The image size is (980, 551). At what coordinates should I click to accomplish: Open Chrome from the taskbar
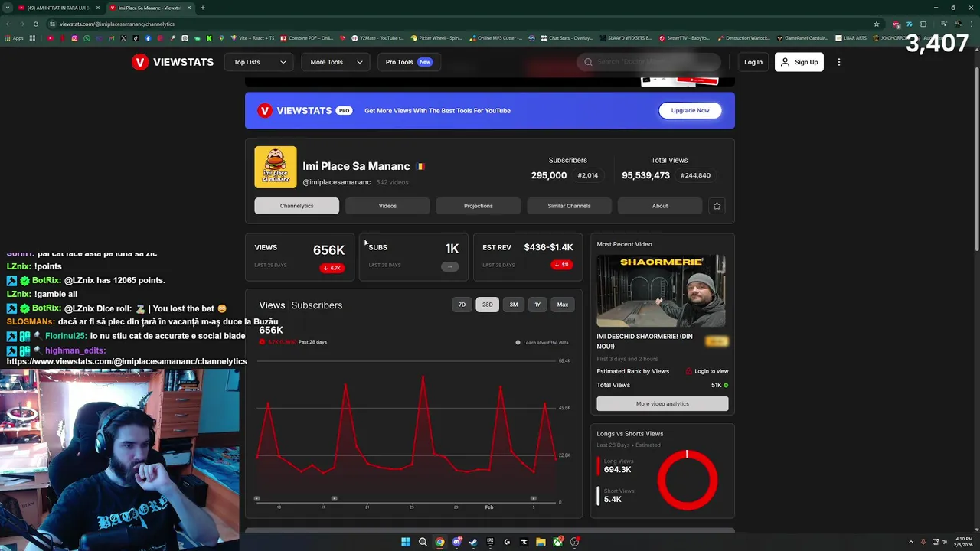pyautogui.click(x=439, y=542)
